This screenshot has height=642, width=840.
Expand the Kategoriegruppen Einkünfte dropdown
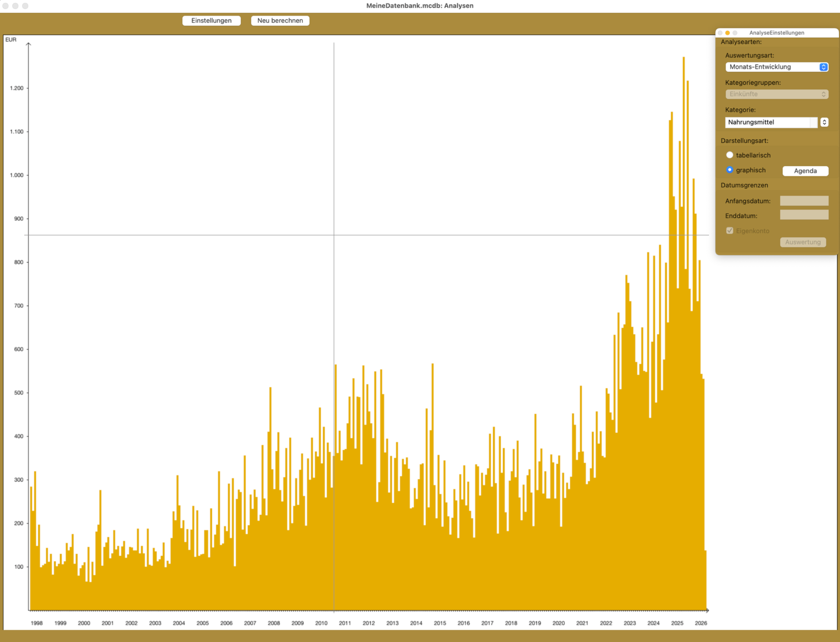(776, 94)
